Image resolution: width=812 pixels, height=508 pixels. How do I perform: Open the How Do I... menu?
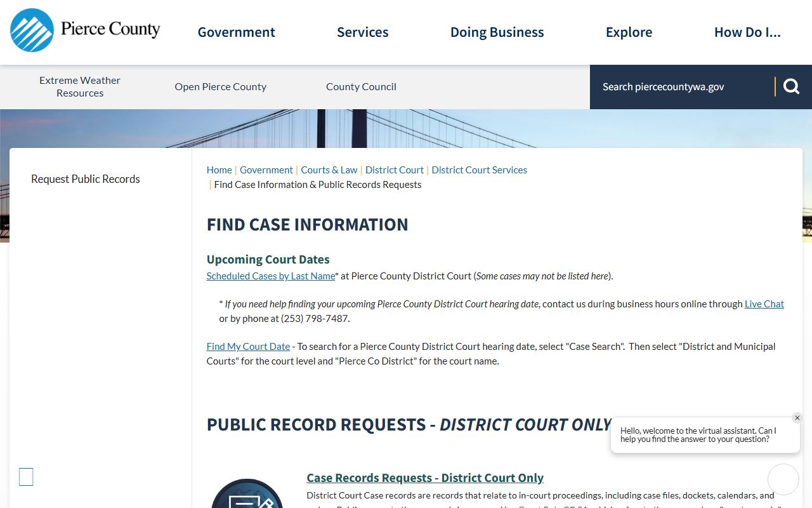[x=747, y=32]
